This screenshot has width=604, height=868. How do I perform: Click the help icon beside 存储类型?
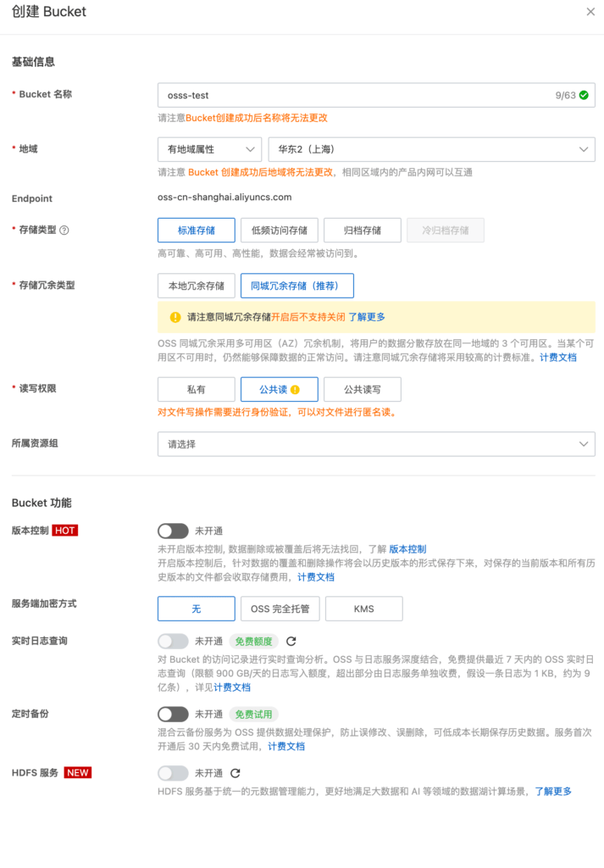coord(64,230)
